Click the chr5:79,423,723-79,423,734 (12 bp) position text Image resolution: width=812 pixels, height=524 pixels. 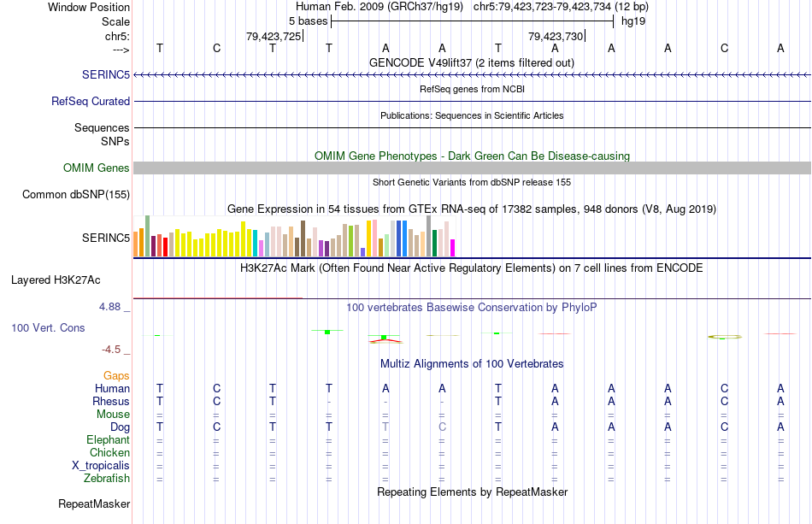click(x=561, y=7)
